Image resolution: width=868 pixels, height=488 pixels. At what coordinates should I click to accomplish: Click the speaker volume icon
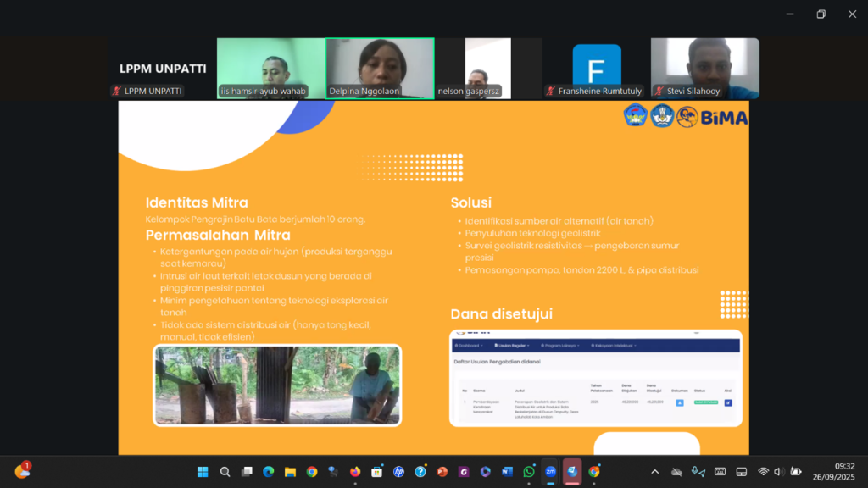click(x=779, y=472)
